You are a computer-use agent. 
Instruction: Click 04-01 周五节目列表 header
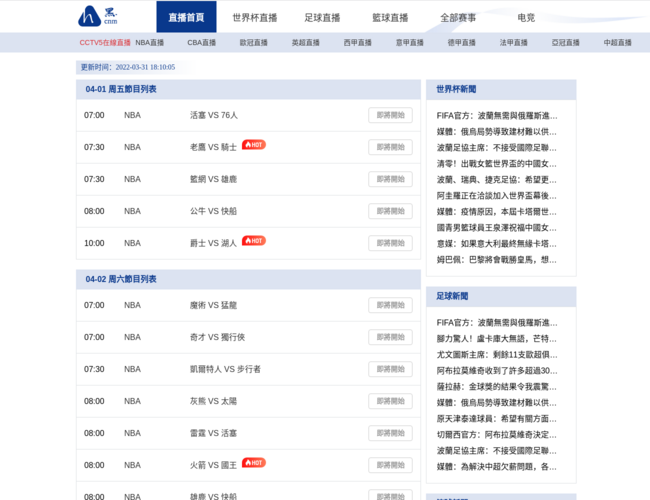point(121,89)
